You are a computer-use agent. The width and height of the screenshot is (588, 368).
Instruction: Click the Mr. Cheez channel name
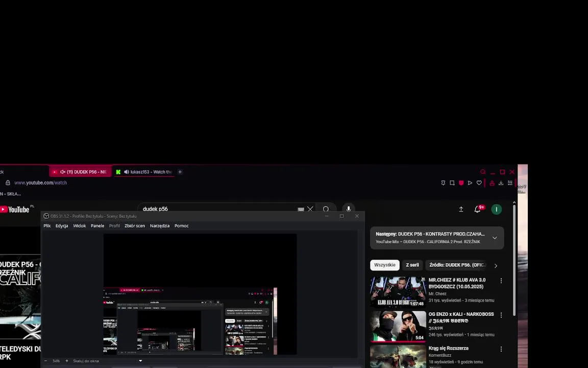click(x=437, y=294)
